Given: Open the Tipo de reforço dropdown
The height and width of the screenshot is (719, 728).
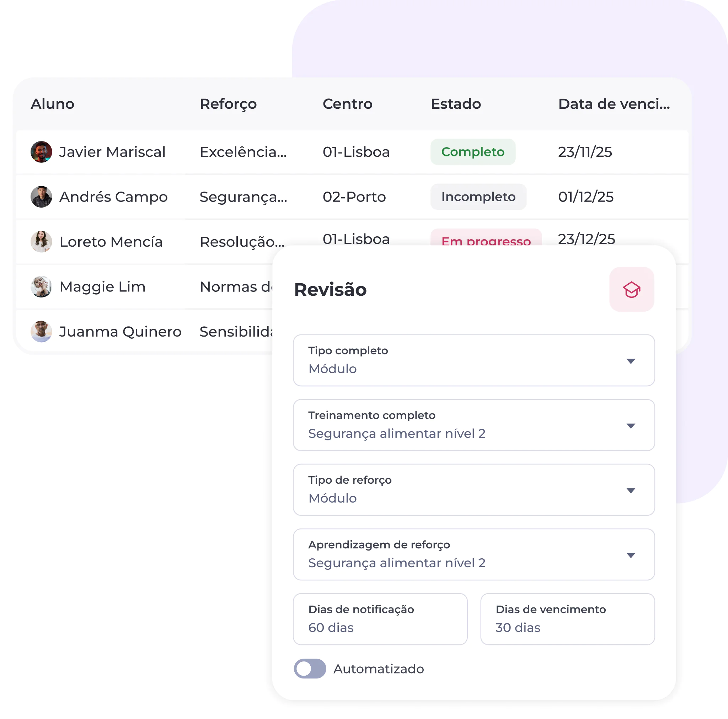Looking at the screenshot, I should [473, 489].
